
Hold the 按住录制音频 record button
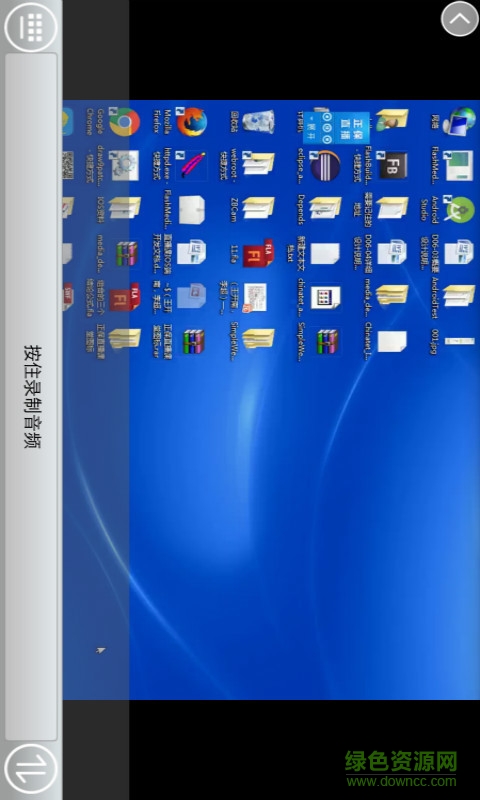coord(31,396)
